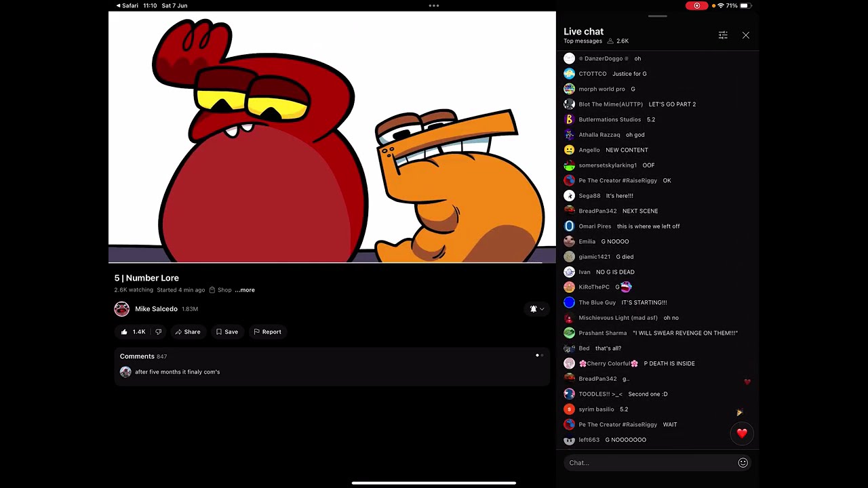Open multitasking three-dots menu at top
The width and height of the screenshot is (868, 488).
pos(434,5)
